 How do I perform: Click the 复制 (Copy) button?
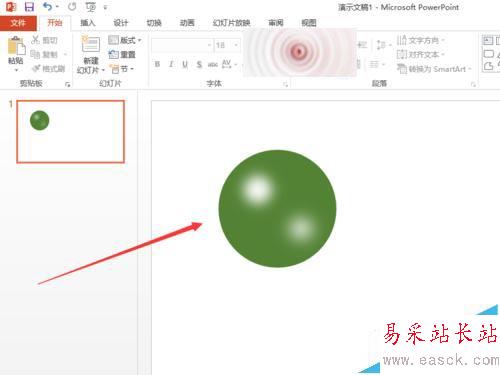[x=45, y=54]
